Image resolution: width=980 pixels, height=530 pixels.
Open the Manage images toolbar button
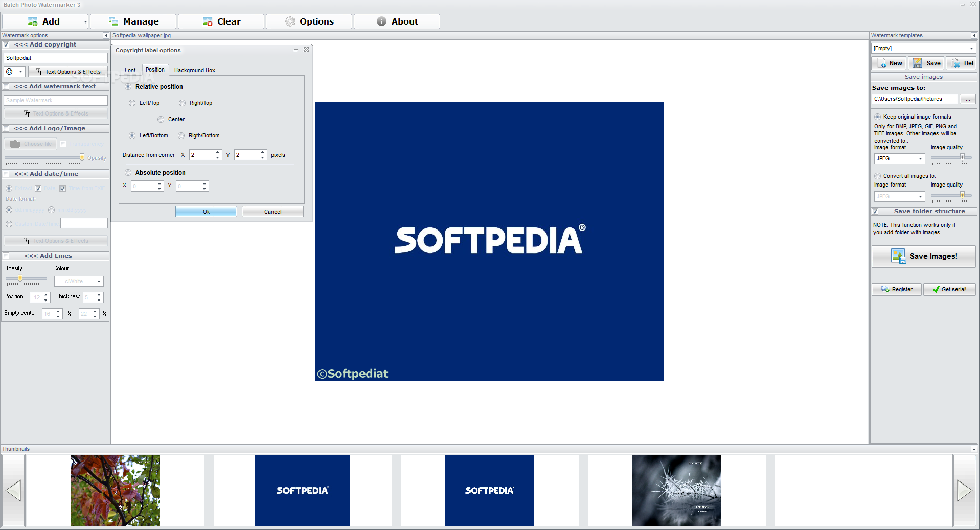(133, 21)
